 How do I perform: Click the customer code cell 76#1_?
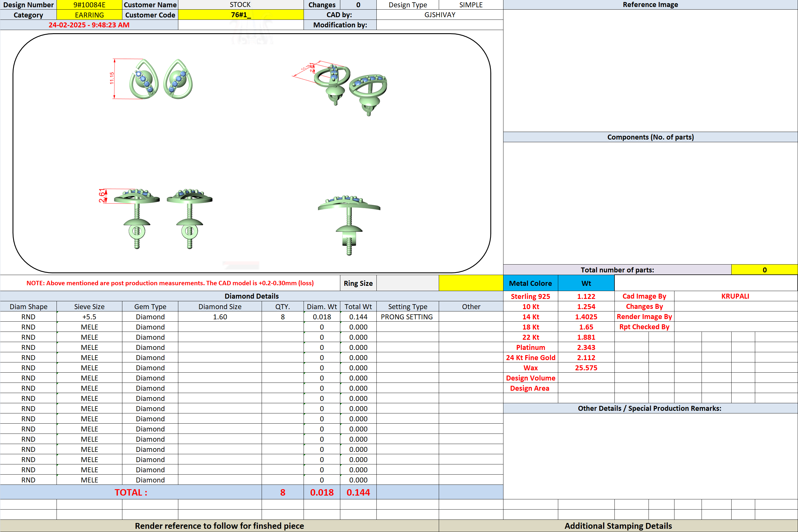[x=241, y=15]
